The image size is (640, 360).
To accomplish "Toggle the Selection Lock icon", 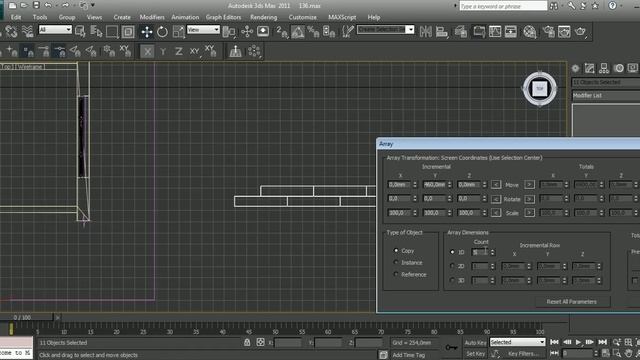I will point(247,342).
